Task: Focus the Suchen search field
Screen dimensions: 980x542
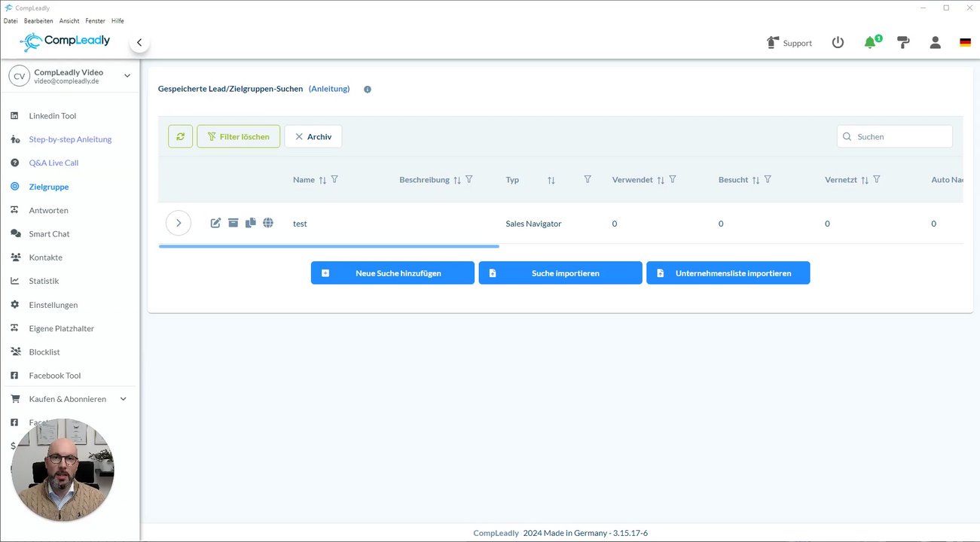Action: (x=895, y=136)
